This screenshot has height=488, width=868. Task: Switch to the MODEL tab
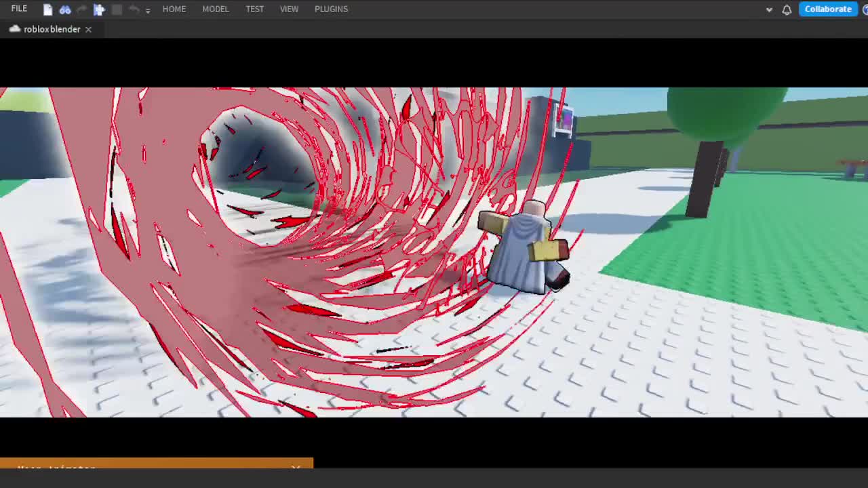point(215,9)
